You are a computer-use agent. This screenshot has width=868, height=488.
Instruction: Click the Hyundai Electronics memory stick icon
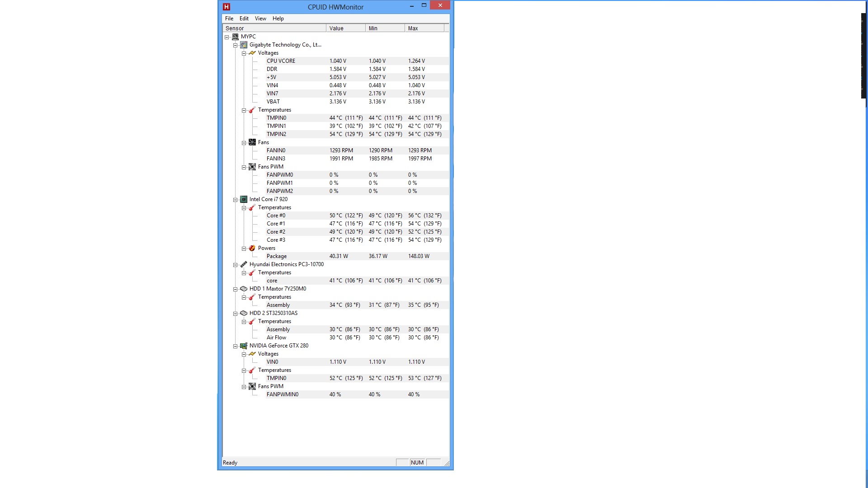244,264
